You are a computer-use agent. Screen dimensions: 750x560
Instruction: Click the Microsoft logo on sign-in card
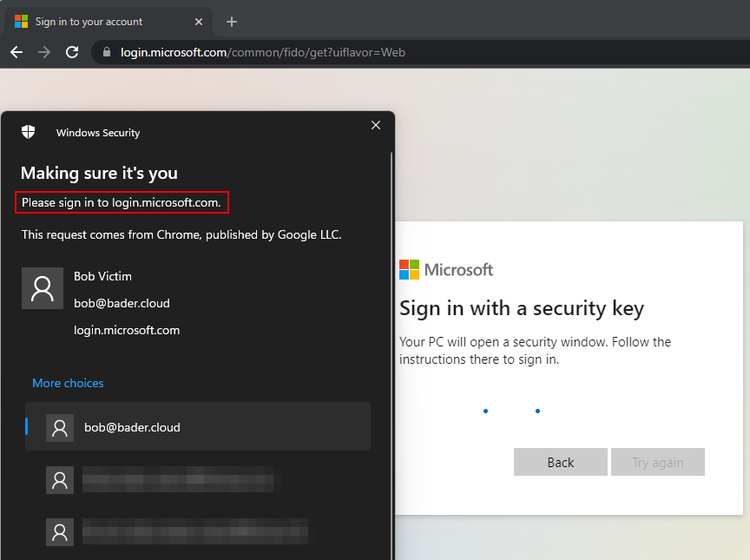tap(446, 270)
